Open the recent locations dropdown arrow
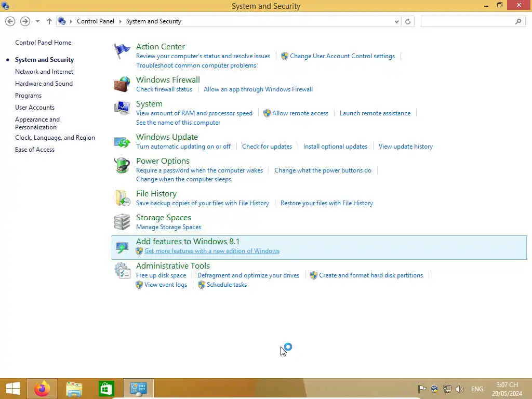 (37, 21)
